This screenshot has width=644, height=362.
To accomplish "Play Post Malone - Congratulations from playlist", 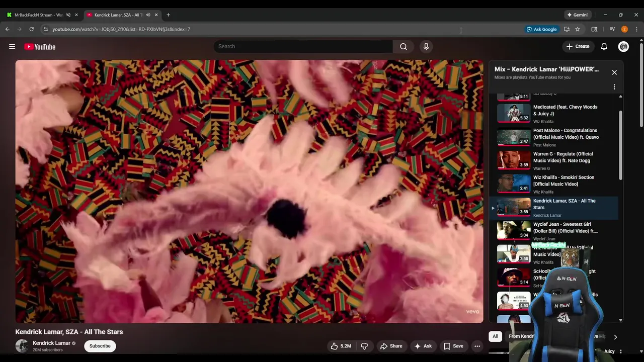I will tap(554, 137).
